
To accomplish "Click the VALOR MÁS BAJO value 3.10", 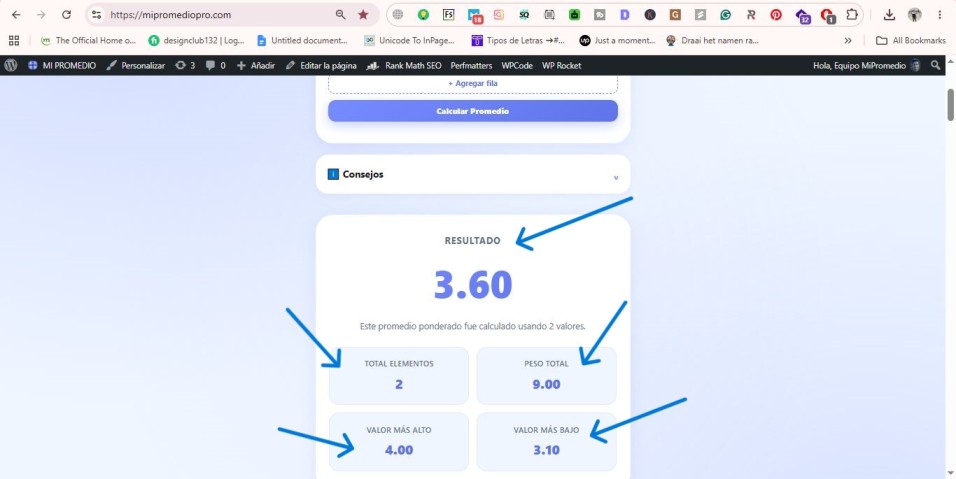I will (x=546, y=450).
